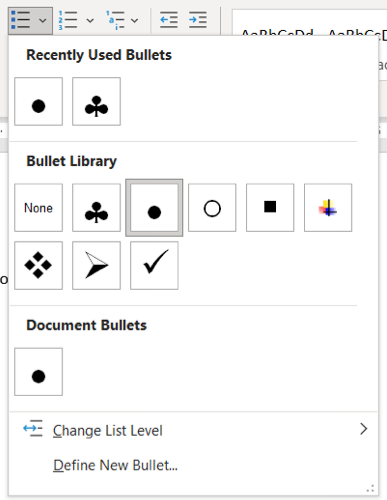Select the hollow circle bullet
Image resolution: width=387 pixels, height=500 pixels.
[x=212, y=207]
